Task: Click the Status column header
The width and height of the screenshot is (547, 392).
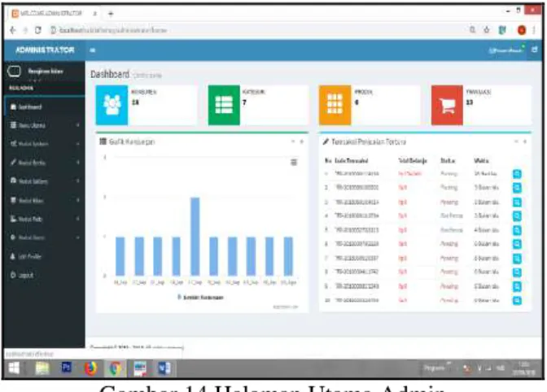Action: click(448, 161)
